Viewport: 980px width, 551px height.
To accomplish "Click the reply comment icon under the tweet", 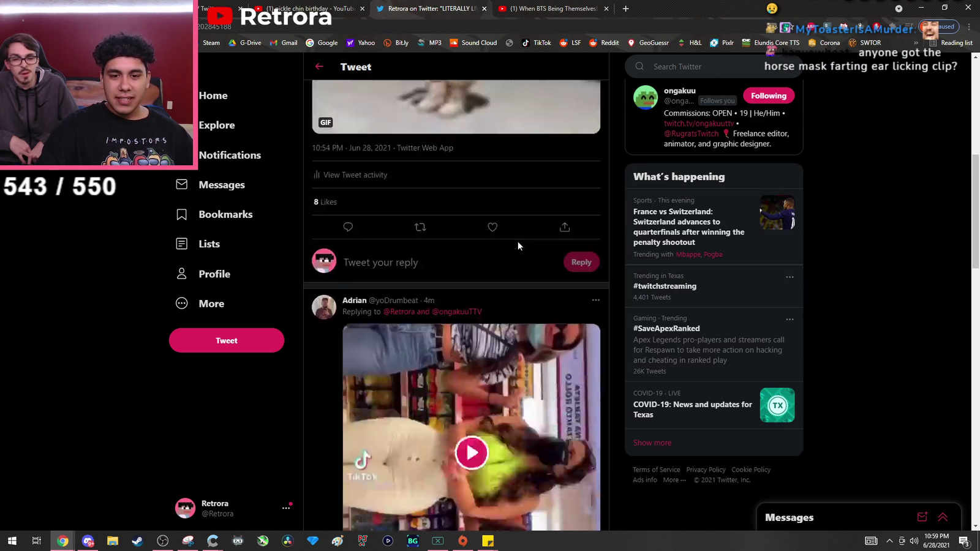I will click(x=348, y=227).
